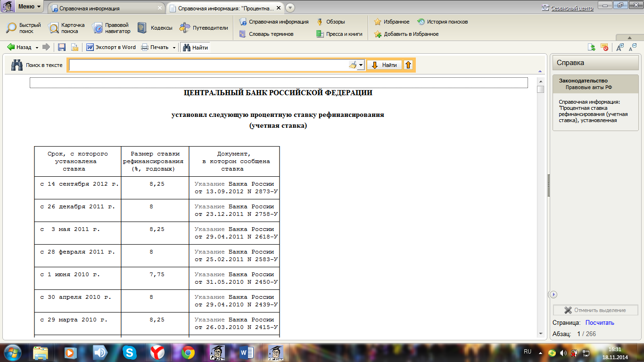
Task: Click RU language indicator in tray
Action: pos(528,352)
